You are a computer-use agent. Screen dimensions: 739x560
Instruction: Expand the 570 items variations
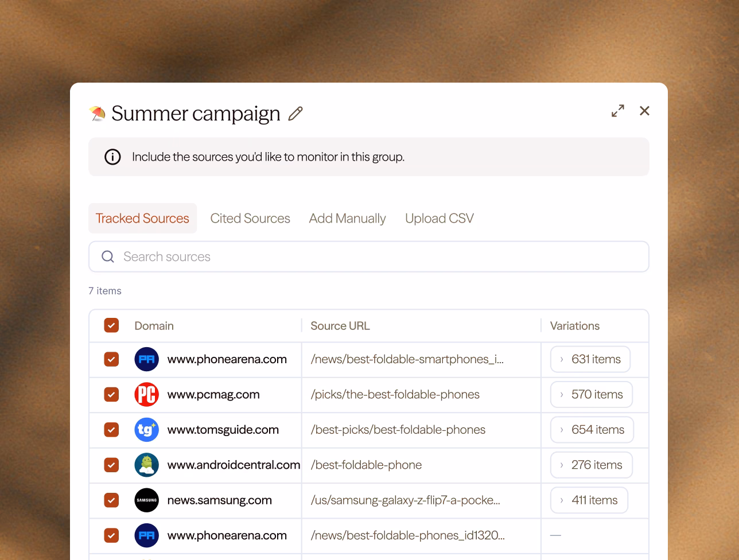(x=591, y=395)
